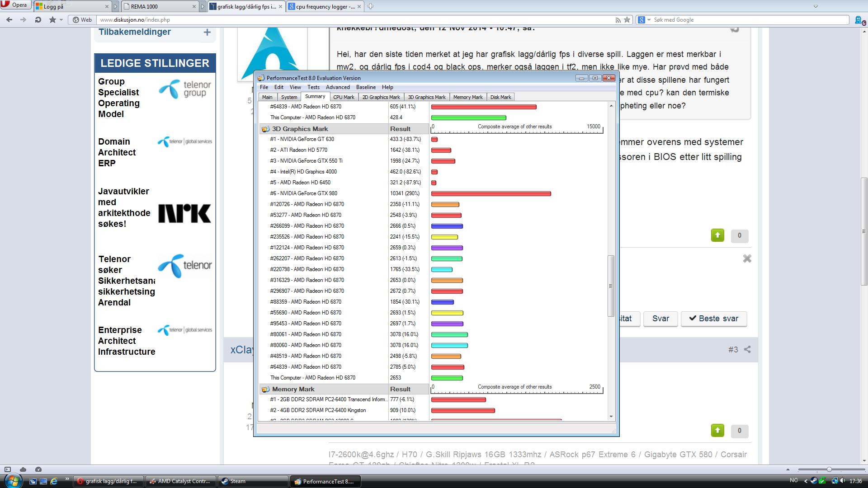Image resolution: width=868 pixels, height=488 pixels.
Task: Open the Opera main menu button
Action: point(15,5)
